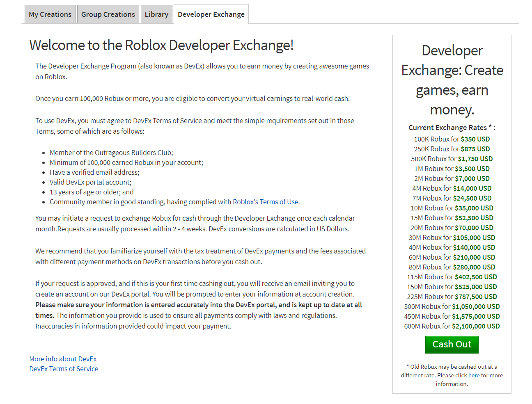
Task: Click the Current Exchange Rates label
Action: [452, 128]
